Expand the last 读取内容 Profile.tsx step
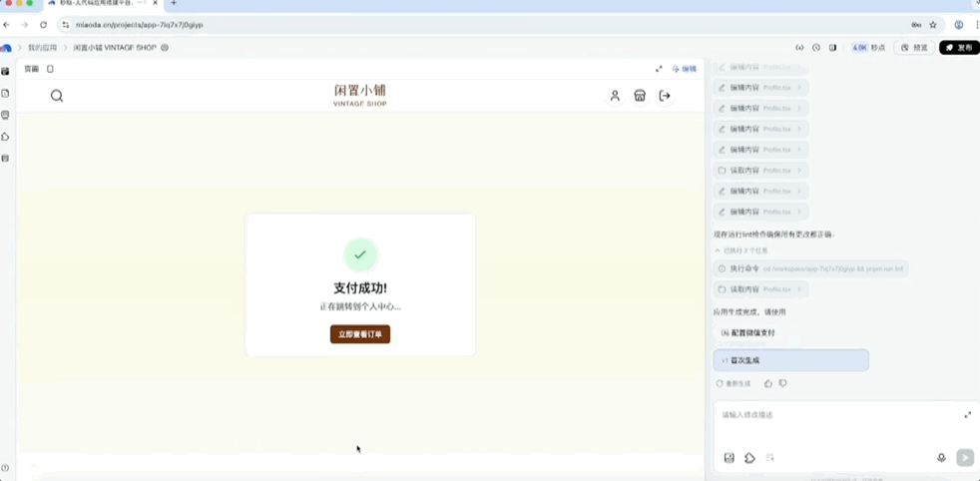The width and height of the screenshot is (980, 481). [x=760, y=289]
